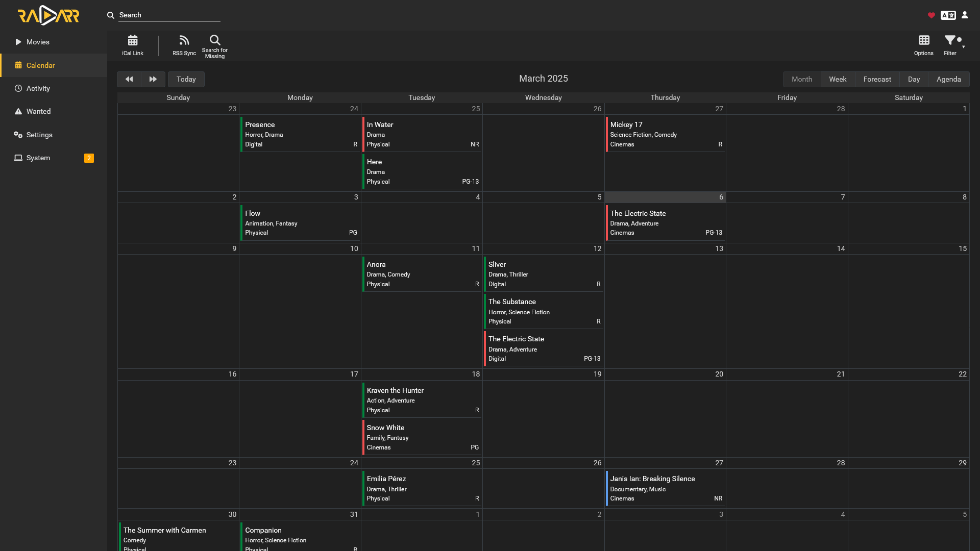Image resolution: width=980 pixels, height=551 pixels.
Task: Click the Movies play icon
Action: [18, 42]
